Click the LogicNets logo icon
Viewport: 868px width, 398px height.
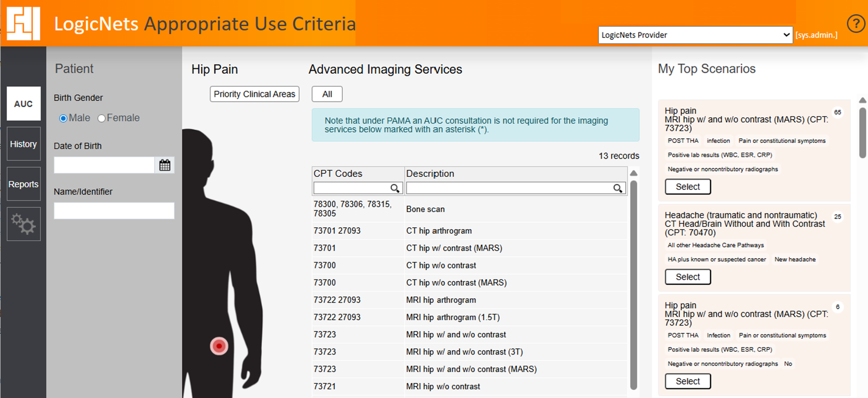pos(23,23)
